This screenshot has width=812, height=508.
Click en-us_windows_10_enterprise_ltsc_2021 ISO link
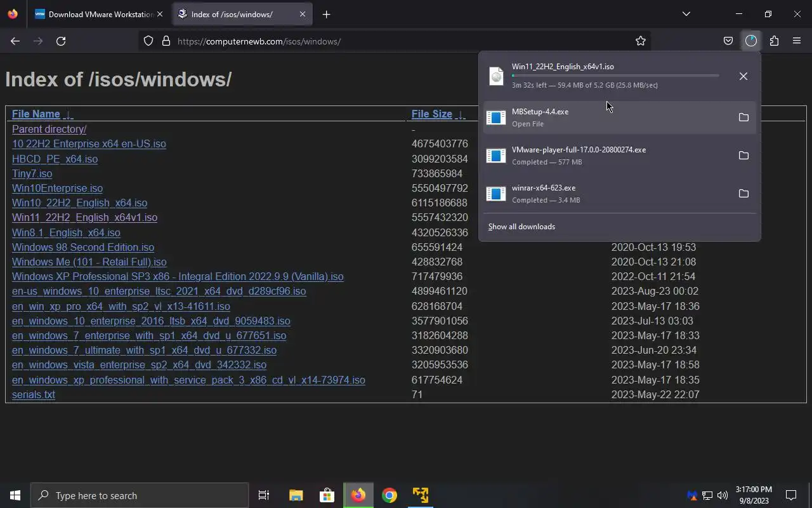[x=159, y=291]
